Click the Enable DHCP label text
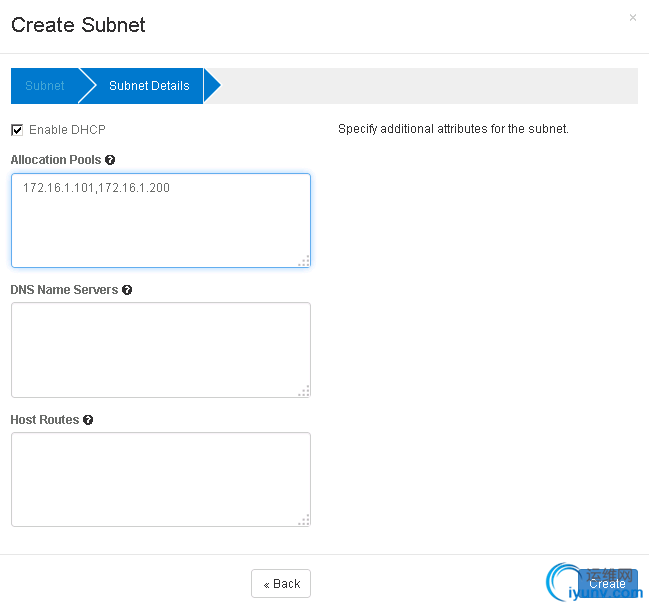This screenshot has height=609, width=649. click(67, 130)
